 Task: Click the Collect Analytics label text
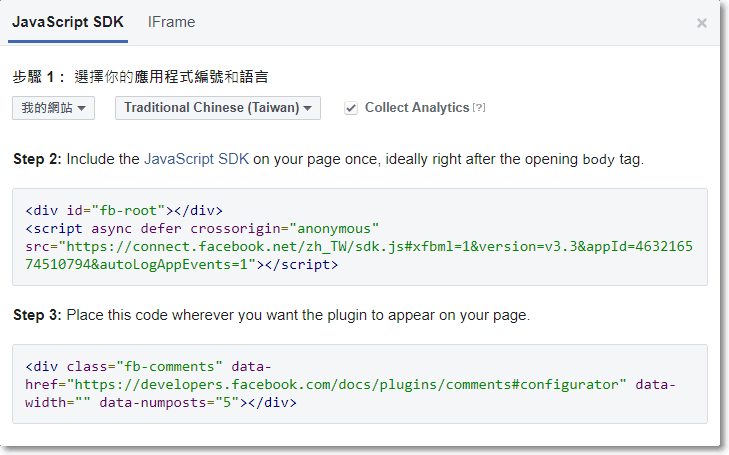tap(417, 108)
